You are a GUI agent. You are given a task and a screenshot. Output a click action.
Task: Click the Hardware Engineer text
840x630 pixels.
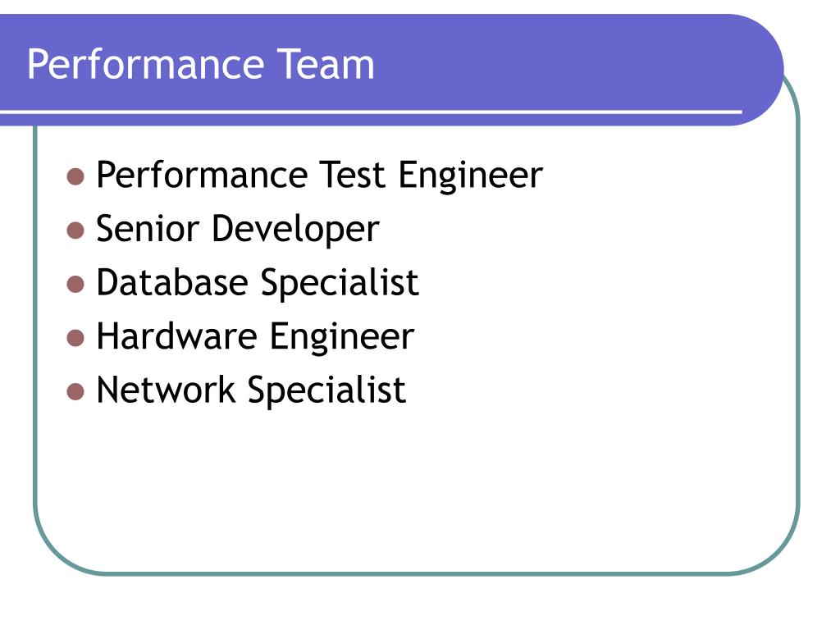[255, 336]
